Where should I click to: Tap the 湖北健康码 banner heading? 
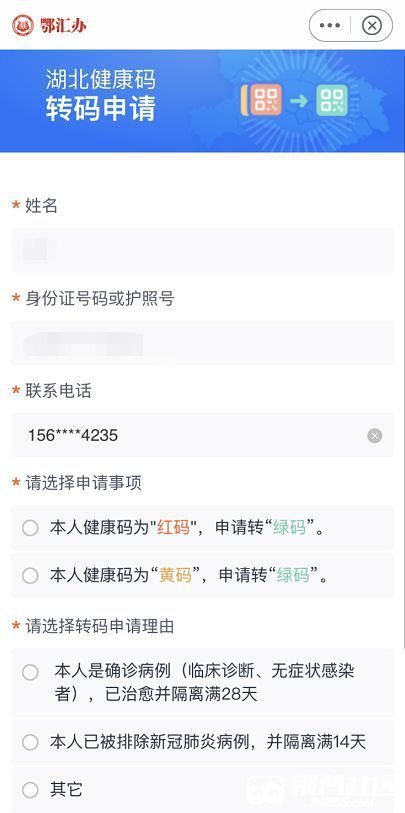[x=101, y=79]
